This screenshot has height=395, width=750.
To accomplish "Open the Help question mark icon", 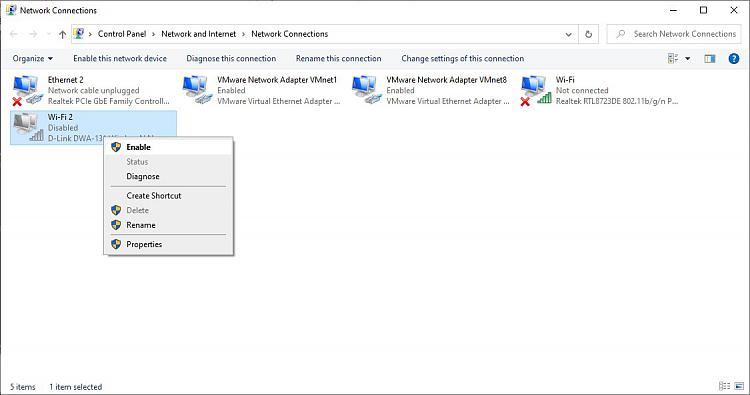I will click(x=734, y=58).
